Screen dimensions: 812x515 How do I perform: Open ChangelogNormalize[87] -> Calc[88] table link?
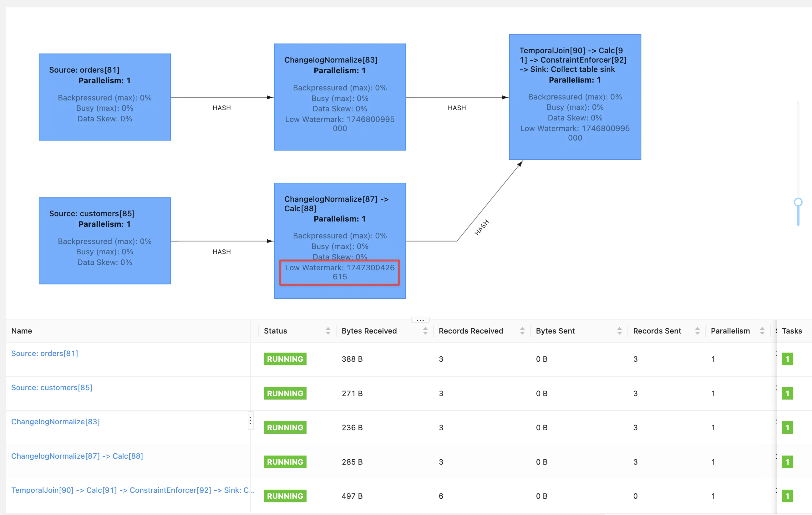coord(77,456)
